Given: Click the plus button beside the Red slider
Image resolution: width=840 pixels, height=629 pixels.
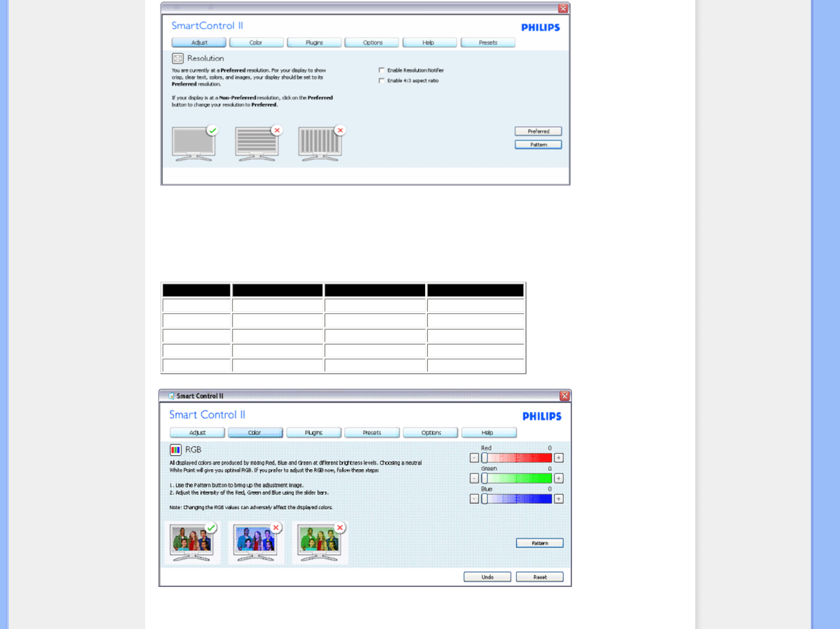Looking at the screenshot, I should [x=559, y=458].
